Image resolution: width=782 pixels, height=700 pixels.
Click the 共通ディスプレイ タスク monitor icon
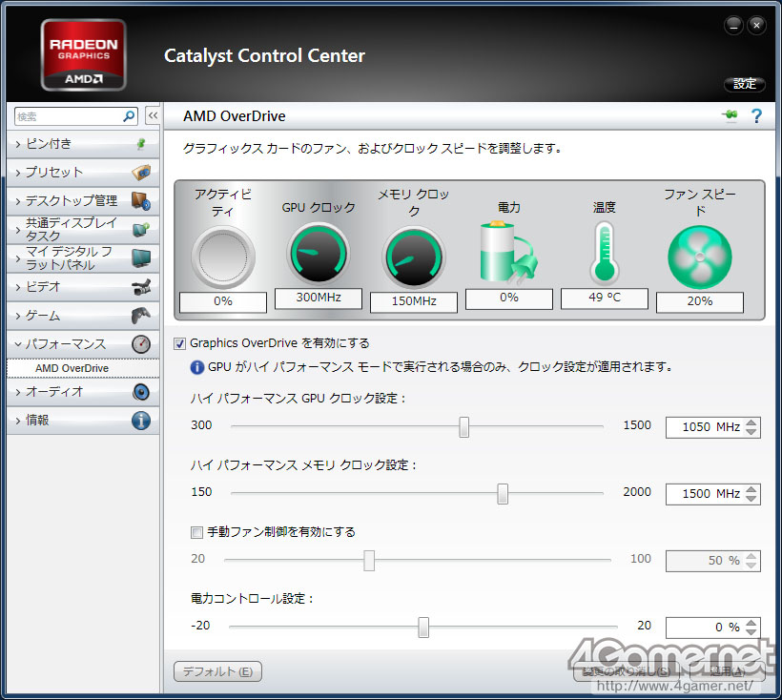141,229
